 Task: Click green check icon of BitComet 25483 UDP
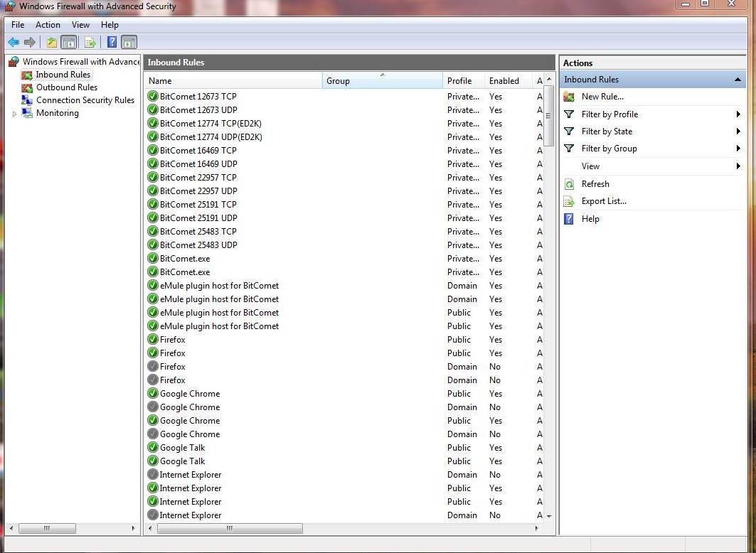(x=153, y=245)
